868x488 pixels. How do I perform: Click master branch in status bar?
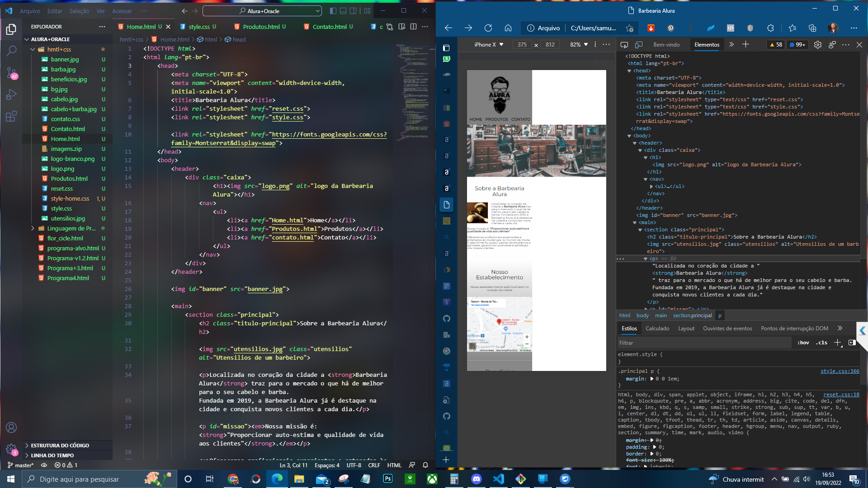(x=21, y=465)
